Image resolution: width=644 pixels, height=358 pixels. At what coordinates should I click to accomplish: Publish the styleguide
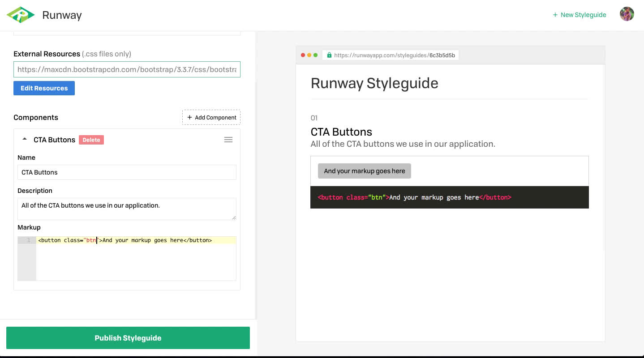(x=128, y=338)
